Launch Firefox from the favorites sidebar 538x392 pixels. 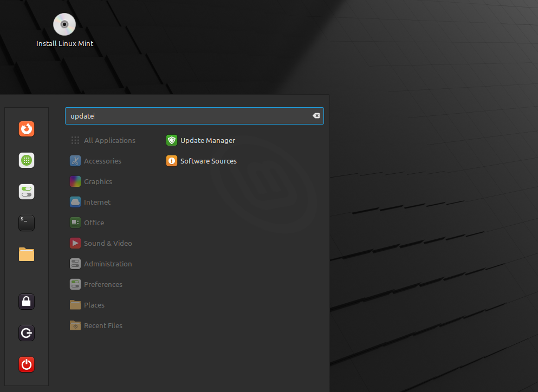(x=27, y=129)
